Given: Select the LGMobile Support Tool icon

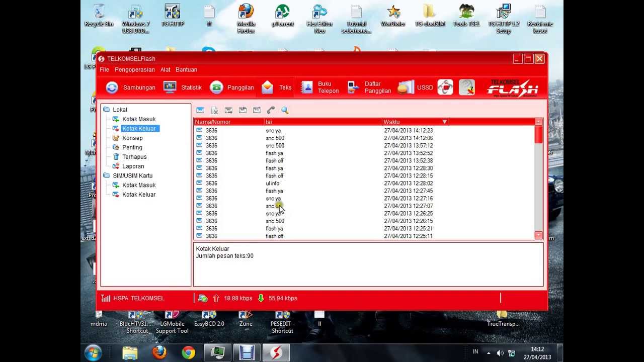Looking at the screenshot, I should point(172,322).
